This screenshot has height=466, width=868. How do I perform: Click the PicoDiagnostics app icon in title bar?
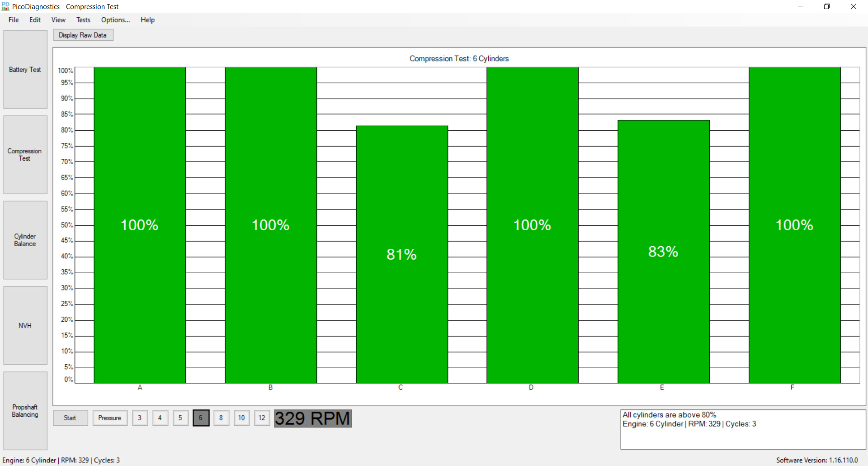pos(5,6)
